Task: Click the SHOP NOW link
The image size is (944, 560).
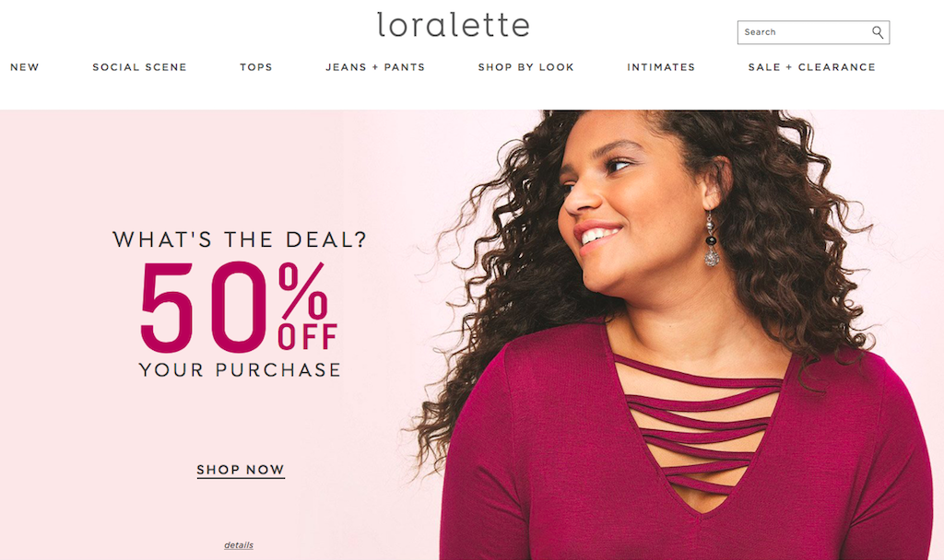Action: tap(241, 470)
